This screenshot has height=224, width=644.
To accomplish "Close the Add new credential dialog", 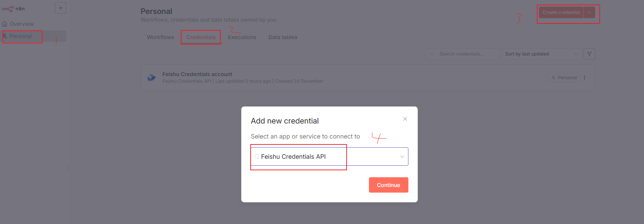I will (x=405, y=119).
